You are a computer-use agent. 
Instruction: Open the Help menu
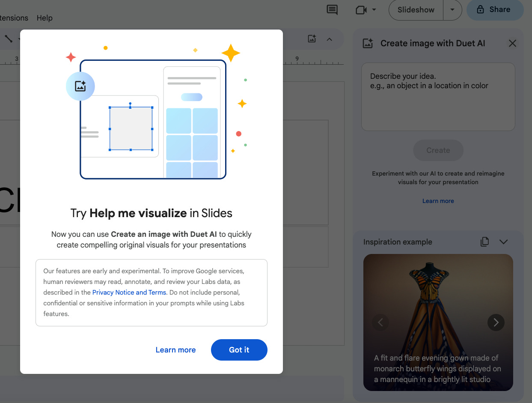click(x=45, y=18)
